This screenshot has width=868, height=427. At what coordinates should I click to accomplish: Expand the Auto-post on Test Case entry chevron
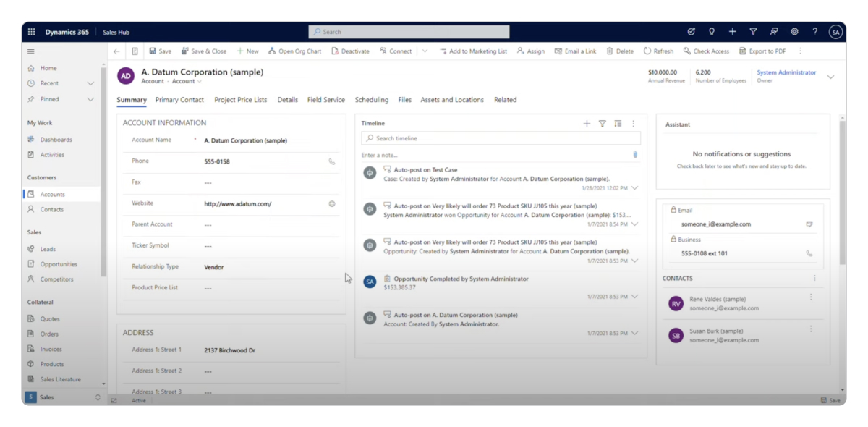click(634, 188)
